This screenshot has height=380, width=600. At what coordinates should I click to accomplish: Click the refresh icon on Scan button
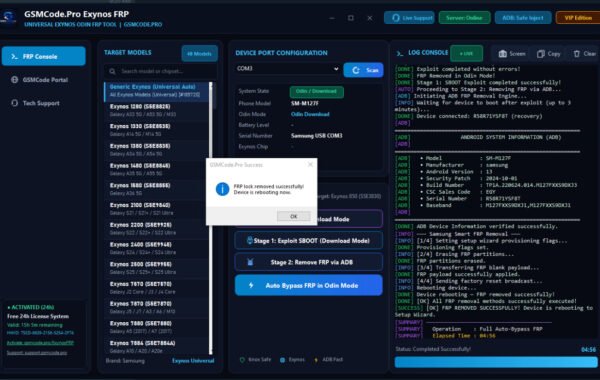(356, 70)
